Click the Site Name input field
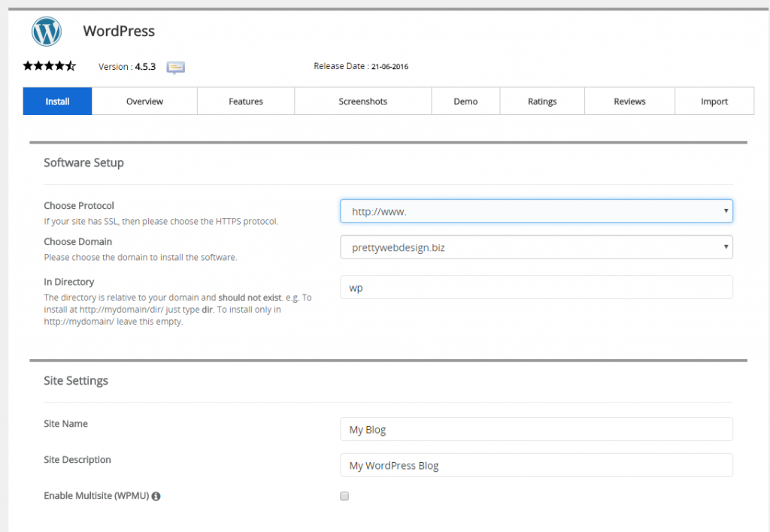This screenshot has width=770, height=532. point(536,429)
